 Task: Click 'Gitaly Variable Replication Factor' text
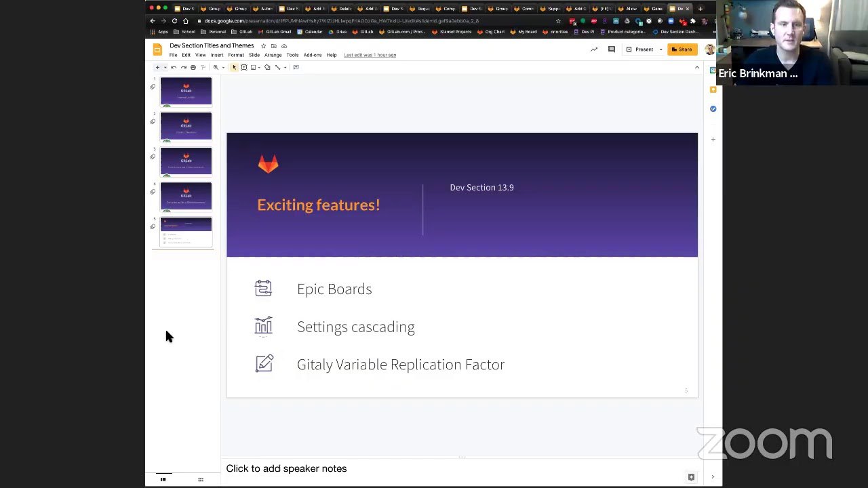tap(401, 365)
